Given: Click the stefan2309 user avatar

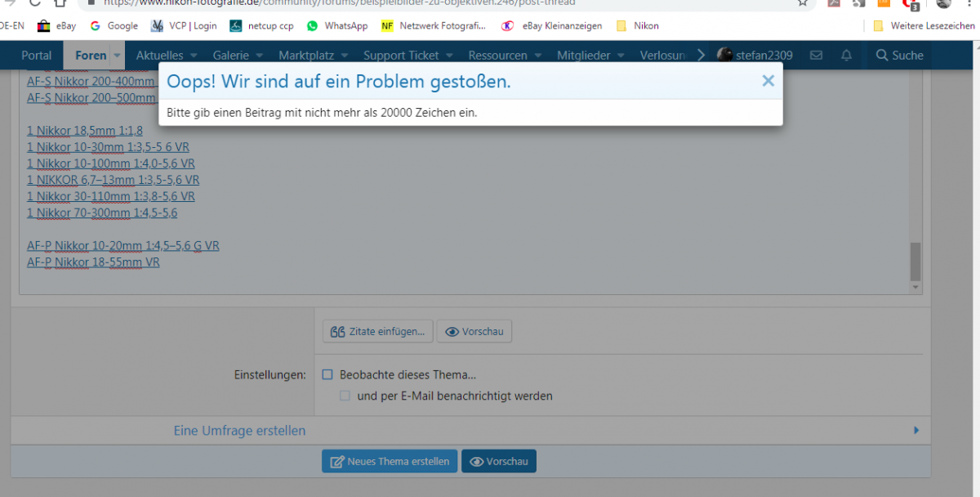Looking at the screenshot, I should (x=724, y=55).
